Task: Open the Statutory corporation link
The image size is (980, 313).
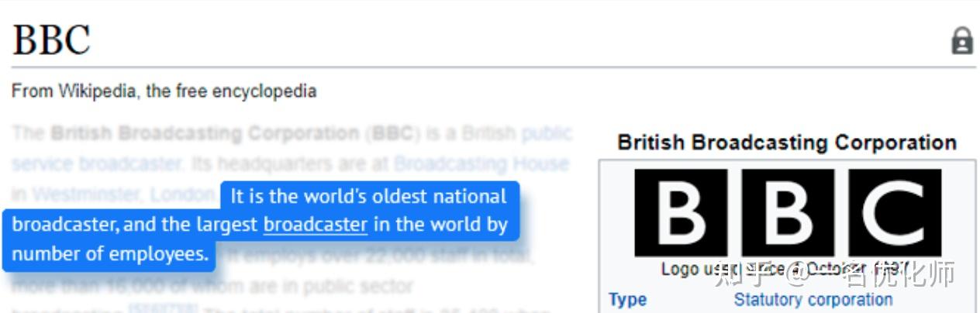Action: pos(813,299)
